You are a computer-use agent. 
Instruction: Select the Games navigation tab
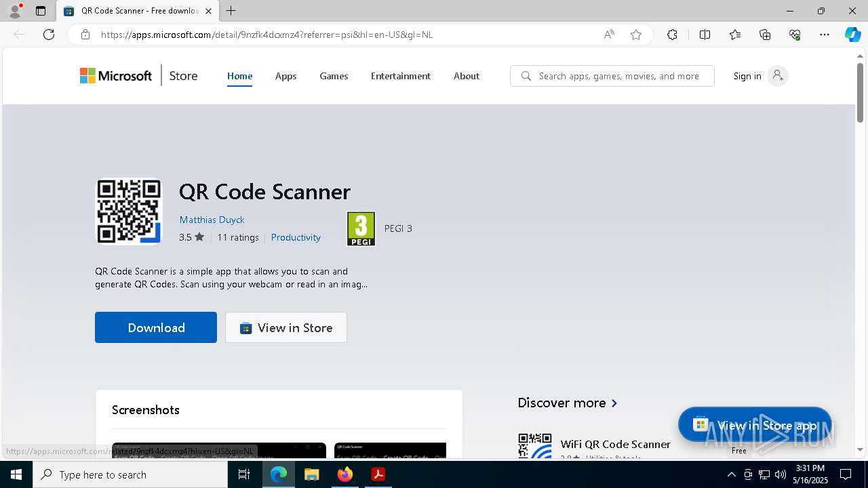click(334, 76)
